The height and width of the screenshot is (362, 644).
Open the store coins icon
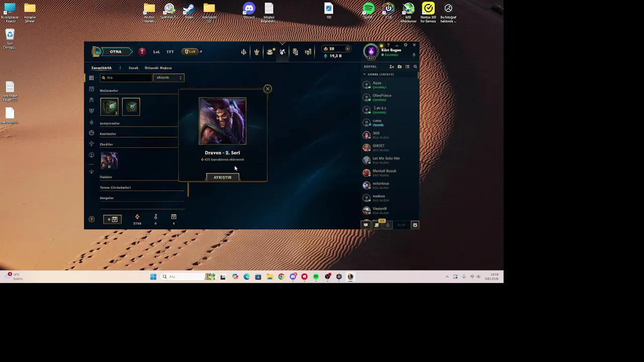click(308, 52)
